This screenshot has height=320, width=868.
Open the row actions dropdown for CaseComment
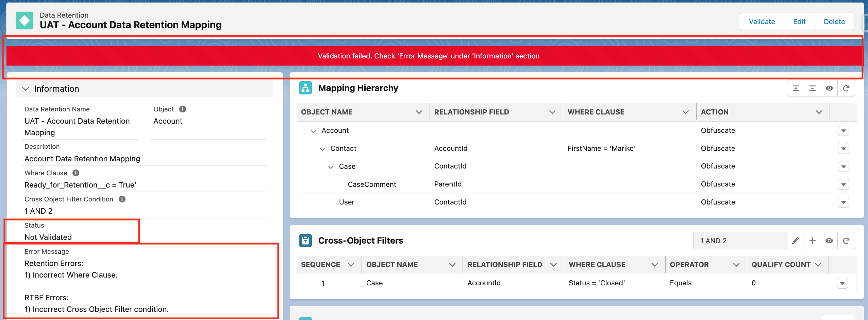point(843,184)
